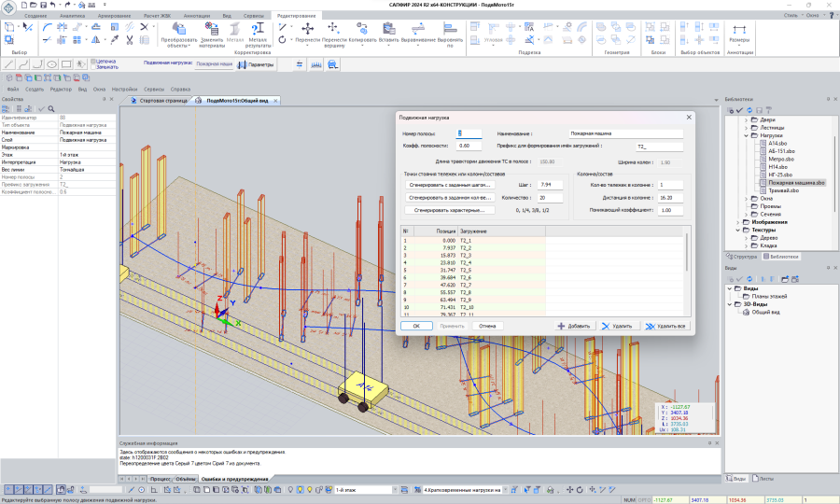Click Параметры button for moving load

pyautogui.click(x=256, y=64)
